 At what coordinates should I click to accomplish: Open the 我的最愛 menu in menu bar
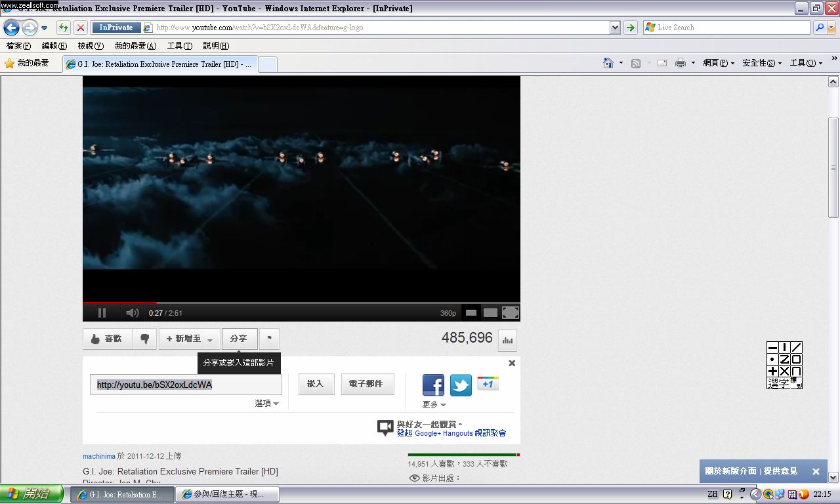tap(135, 46)
